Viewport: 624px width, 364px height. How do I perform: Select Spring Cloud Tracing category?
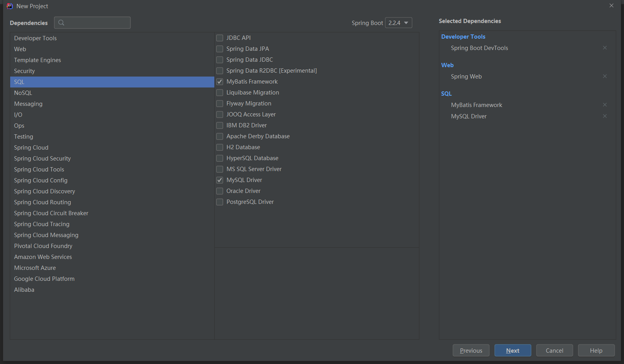[x=112, y=224]
